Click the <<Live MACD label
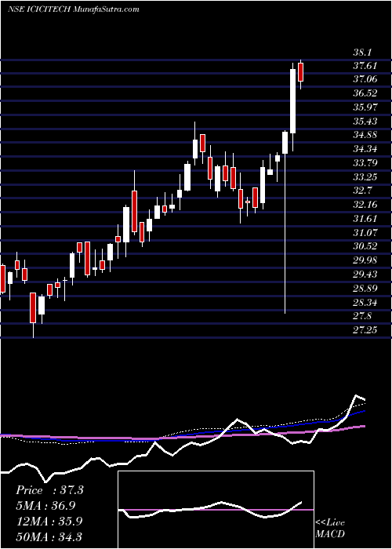This screenshot has width=392, height=549. click(330, 529)
